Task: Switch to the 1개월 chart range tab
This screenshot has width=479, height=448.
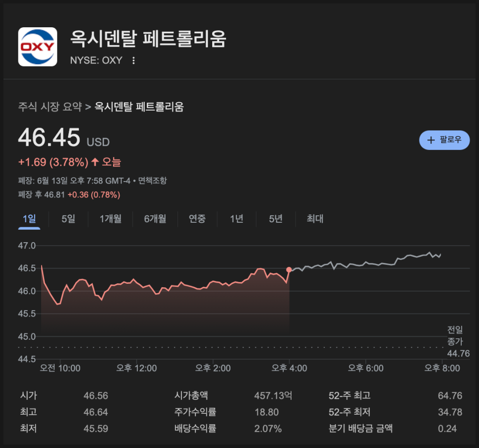Action: point(111,219)
